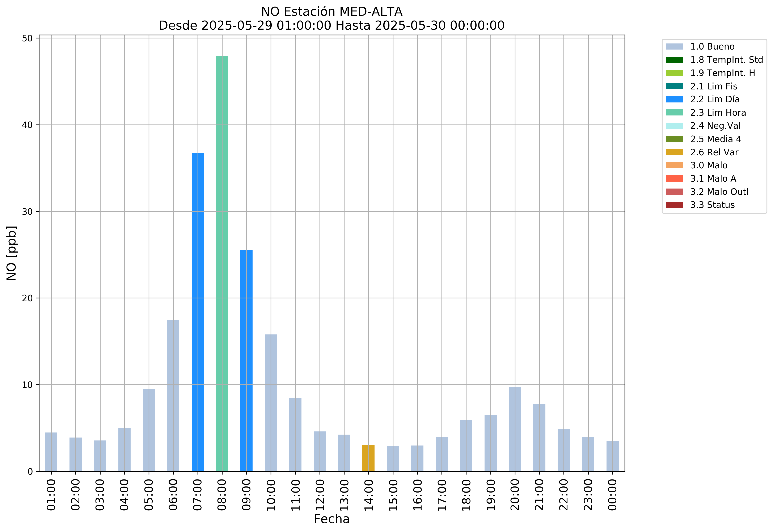This screenshot has height=532, width=773.
Task: Click the bar at 00:00
Action: pos(613,456)
